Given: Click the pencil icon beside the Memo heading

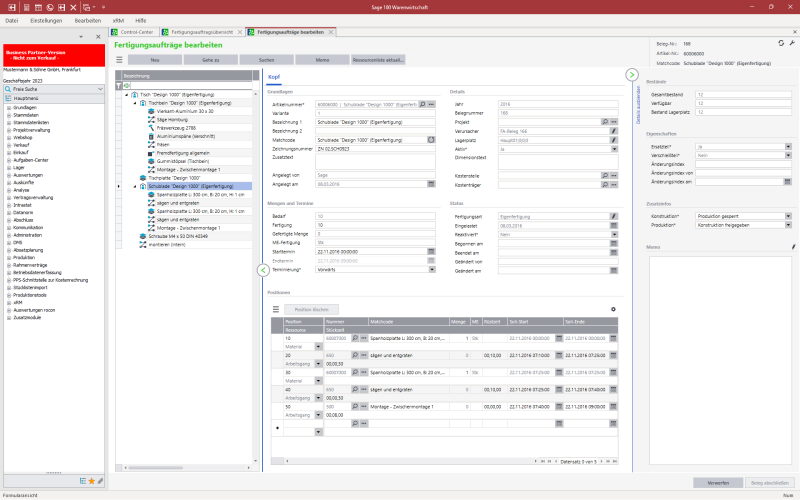Looking at the screenshot, I should [x=793, y=247].
